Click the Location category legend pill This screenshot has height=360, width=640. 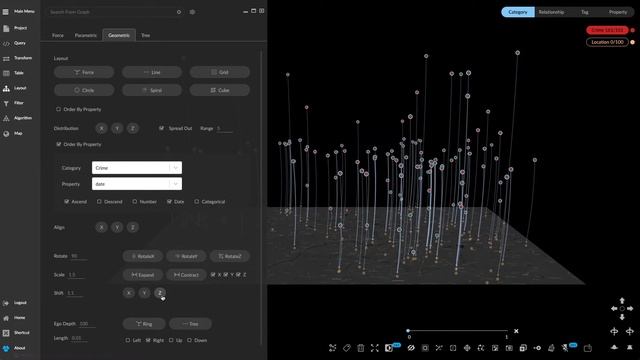(x=607, y=42)
